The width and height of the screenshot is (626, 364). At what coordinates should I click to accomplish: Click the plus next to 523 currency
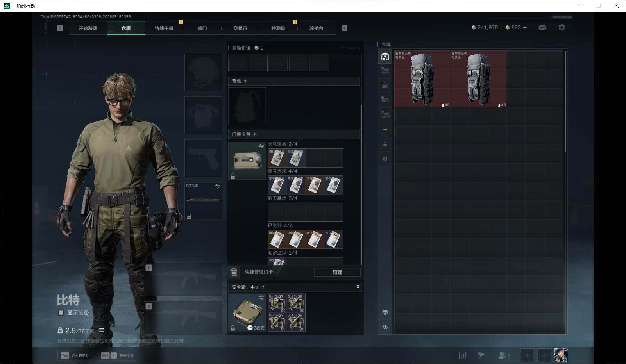[x=525, y=27]
